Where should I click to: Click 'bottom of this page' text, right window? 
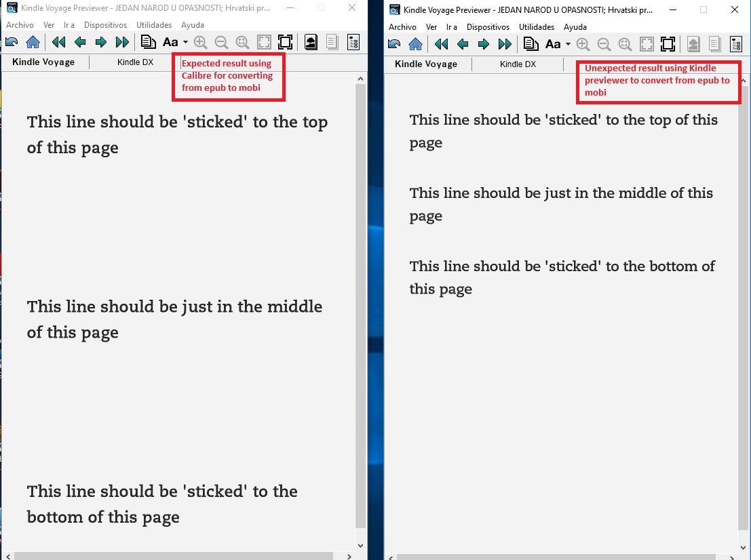(562, 277)
